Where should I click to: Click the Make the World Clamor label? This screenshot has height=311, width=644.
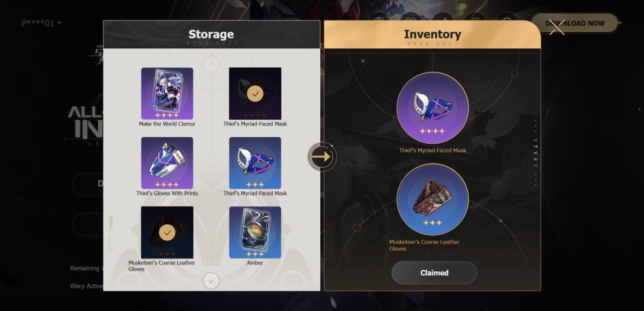pos(167,124)
